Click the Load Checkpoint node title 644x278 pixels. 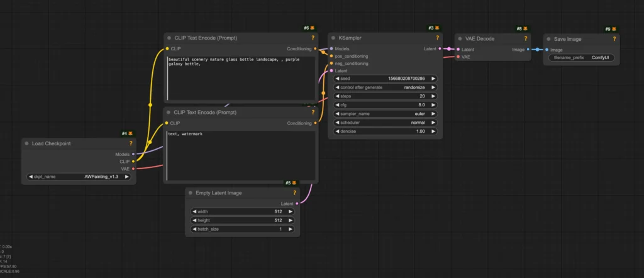[52, 143]
